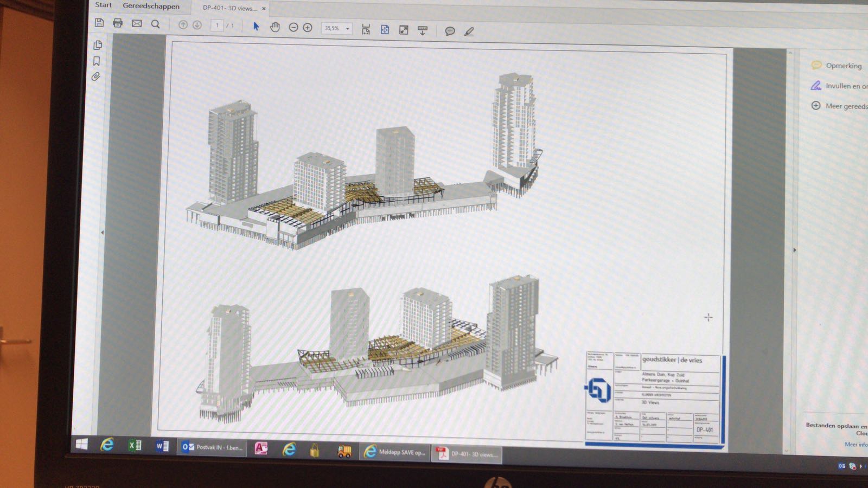Click the goudstikker | de vries title block text
Image resolution: width=868 pixels, height=488 pixels.
[x=672, y=359]
